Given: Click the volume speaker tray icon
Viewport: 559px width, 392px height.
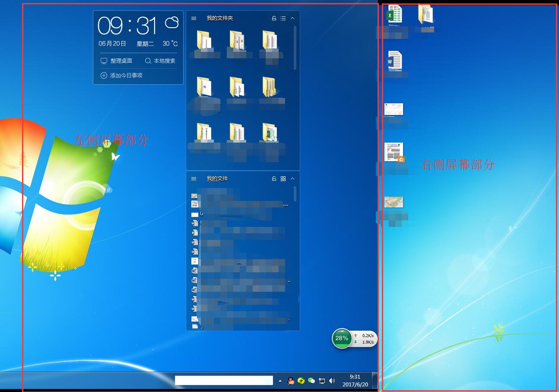Looking at the screenshot, I should [x=332, y=381].
